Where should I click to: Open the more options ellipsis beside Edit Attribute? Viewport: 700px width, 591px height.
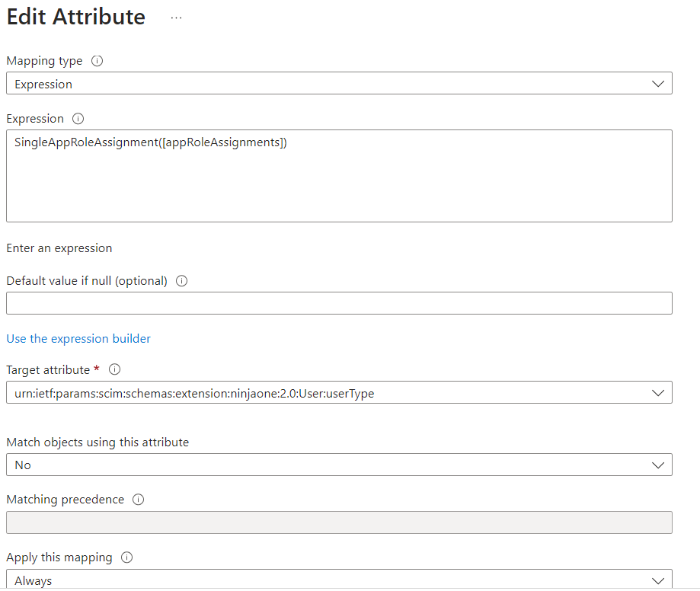tap(177, 18)
